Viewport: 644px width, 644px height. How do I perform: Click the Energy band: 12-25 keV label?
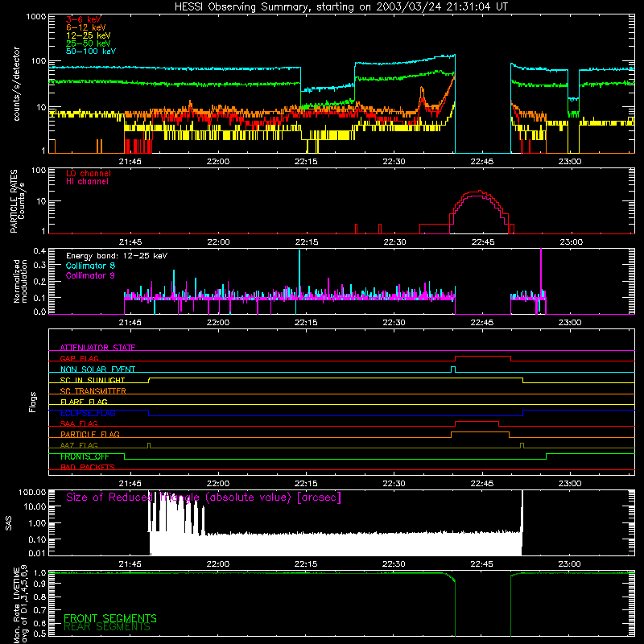pyautogui.click(x=117, y=256)
